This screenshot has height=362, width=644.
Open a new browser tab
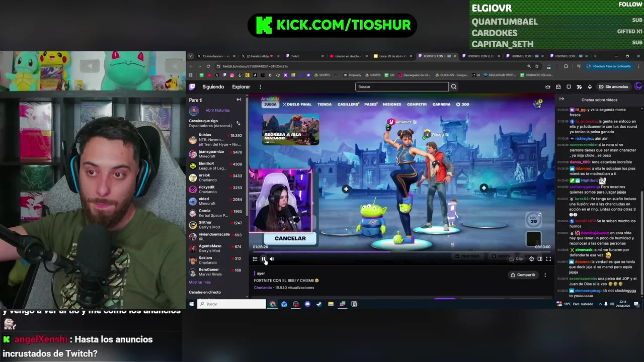pyautogui.click(x=595, y=56)
